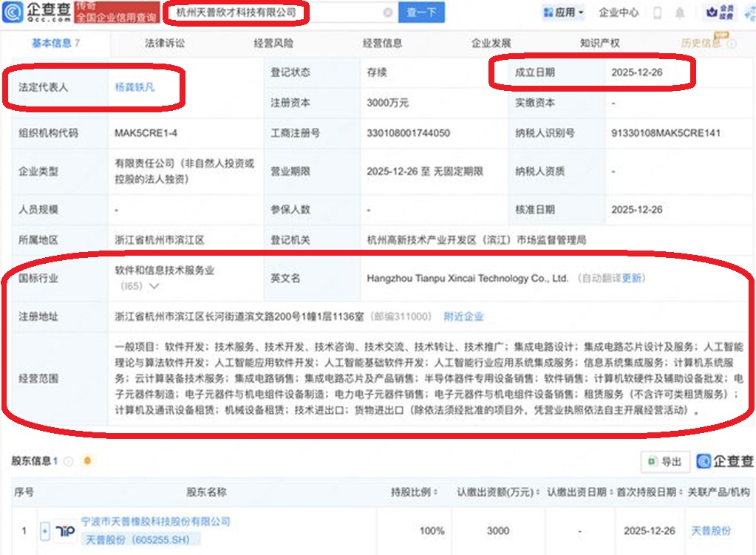Open legal representative 杨龚轶凡 link

(134, 87)
